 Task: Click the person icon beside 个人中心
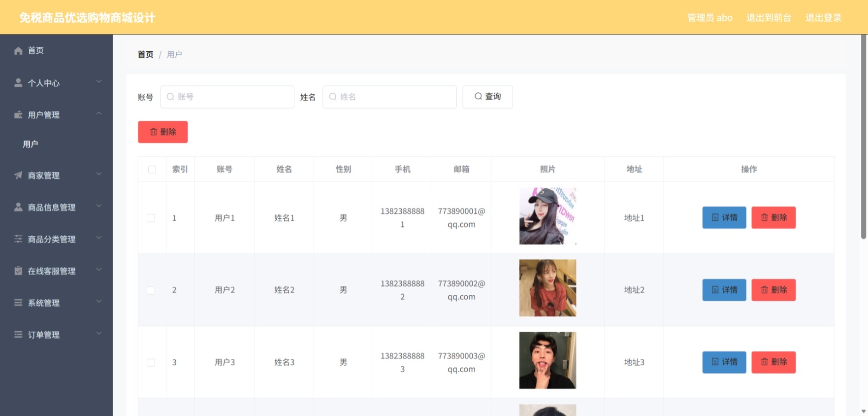[18, 83]
